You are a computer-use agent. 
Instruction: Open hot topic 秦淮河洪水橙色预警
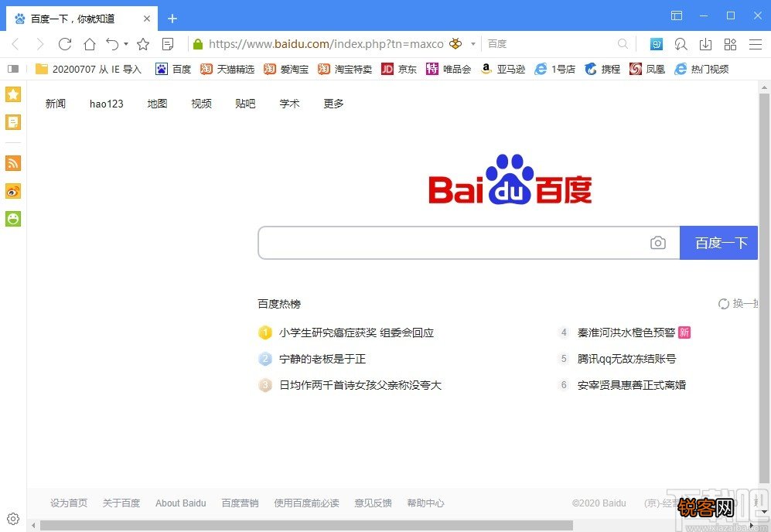626,332
